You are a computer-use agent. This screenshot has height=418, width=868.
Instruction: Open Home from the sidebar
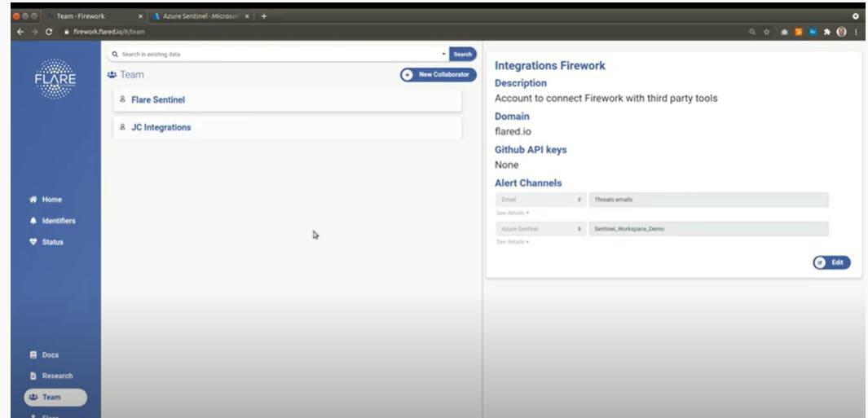tap(46, 200)
